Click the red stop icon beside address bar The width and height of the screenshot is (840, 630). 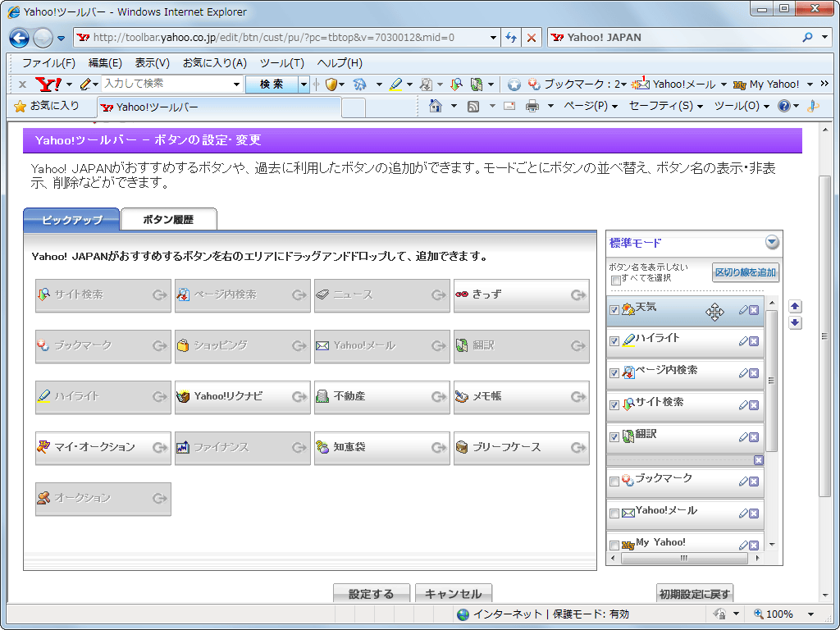(532, 38)
